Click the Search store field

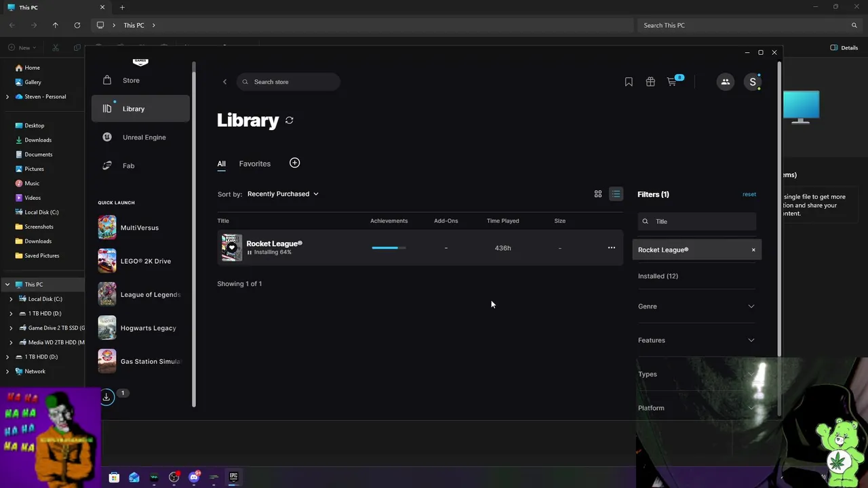[288, 82]
